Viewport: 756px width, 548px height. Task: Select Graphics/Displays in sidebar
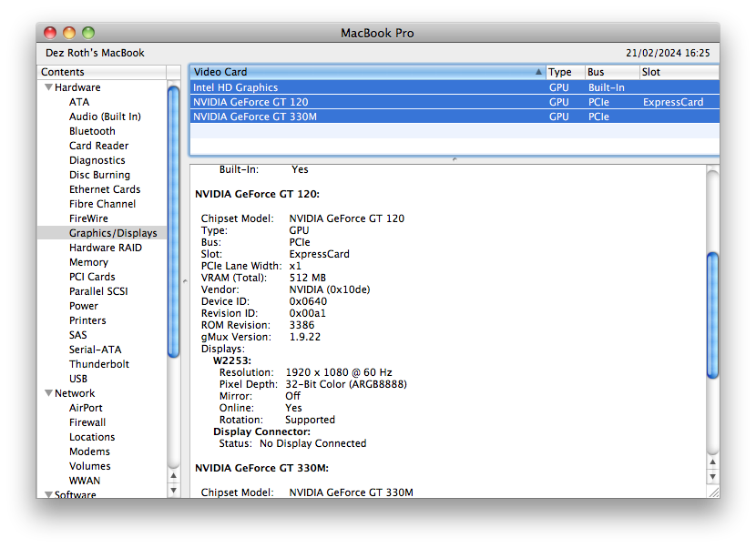(x=113, y=233)
